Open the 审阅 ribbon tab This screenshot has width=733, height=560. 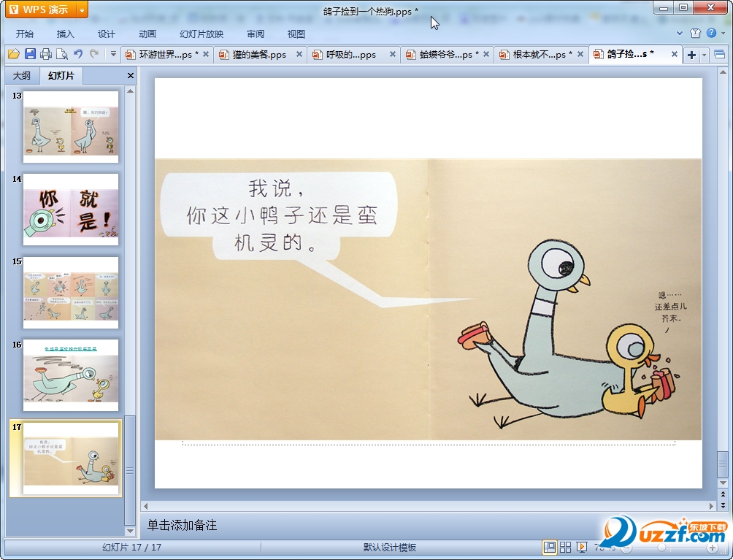tap(256, 34)
